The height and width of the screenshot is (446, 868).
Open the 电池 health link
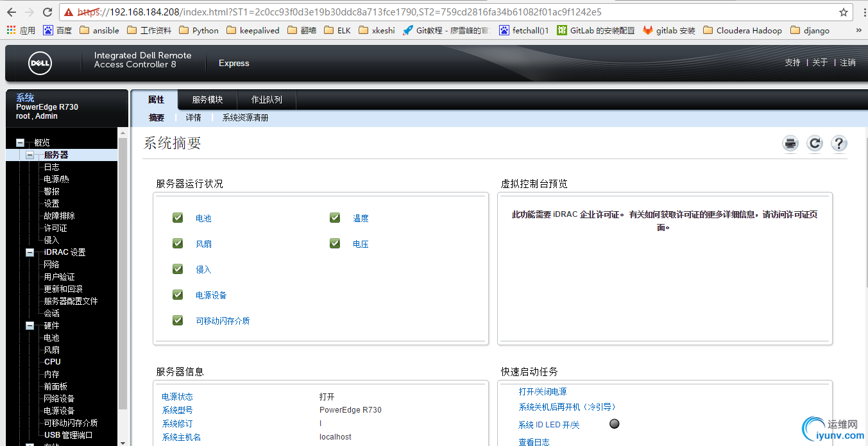[203, 218]
